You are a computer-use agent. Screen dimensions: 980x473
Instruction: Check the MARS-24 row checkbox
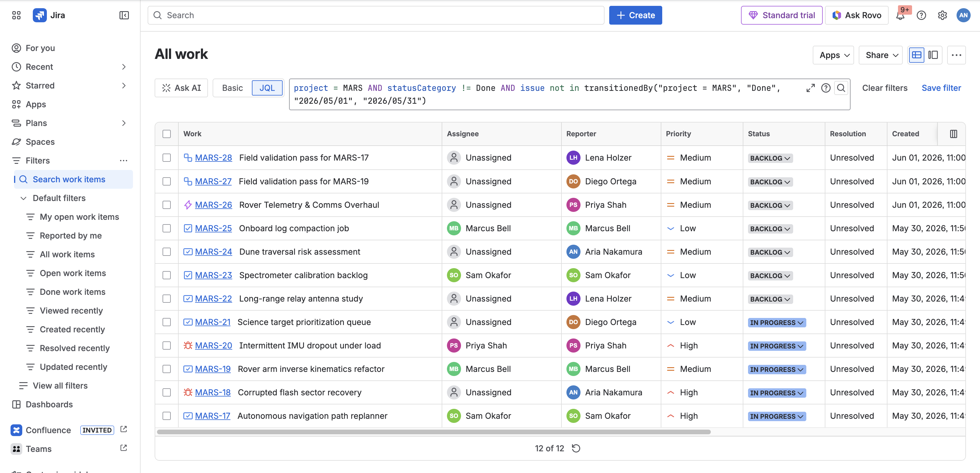click(167, 252)
